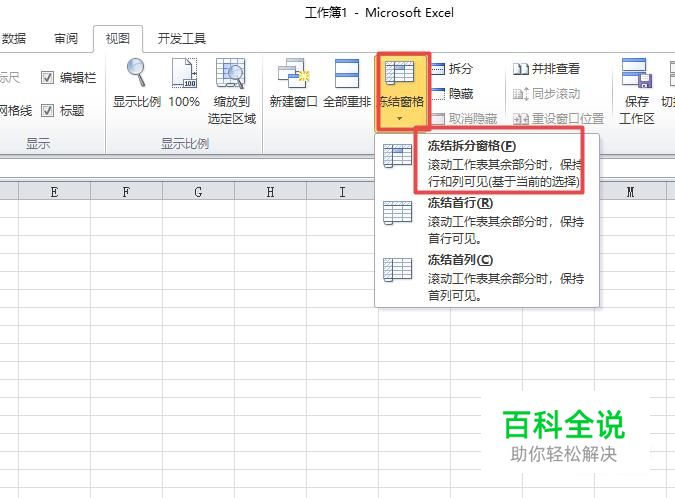675x498 pixels.
Task: Click 全部重排 arrange all windows
Action: [347, 83]
